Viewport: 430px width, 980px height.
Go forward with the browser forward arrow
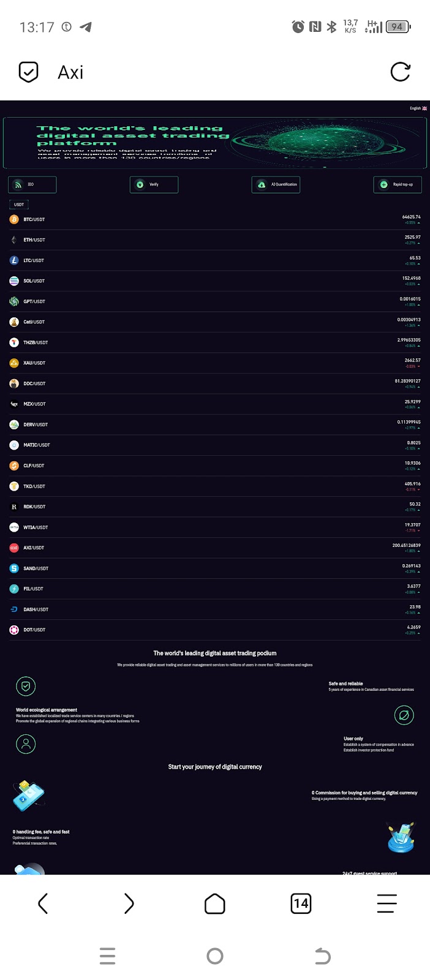coord(129,903)
